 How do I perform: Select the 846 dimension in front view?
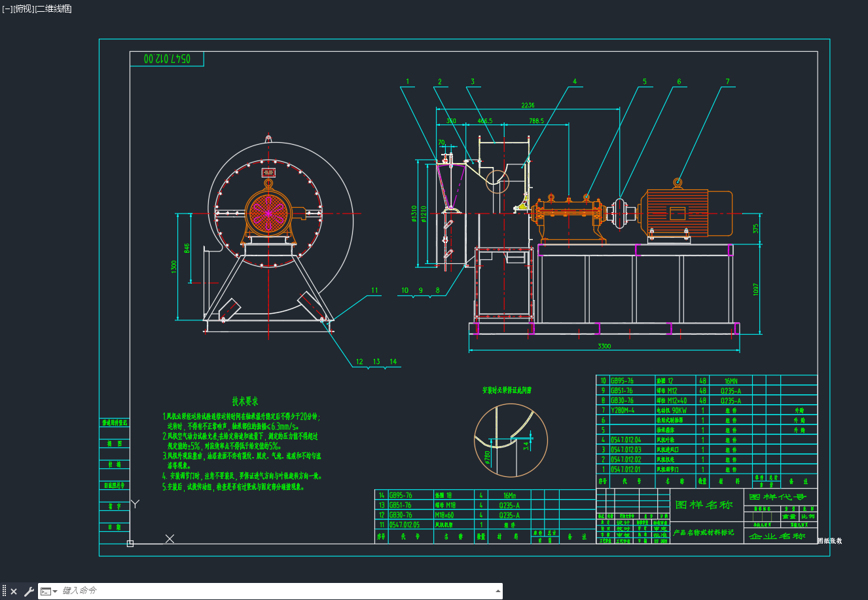pos(187,248)
